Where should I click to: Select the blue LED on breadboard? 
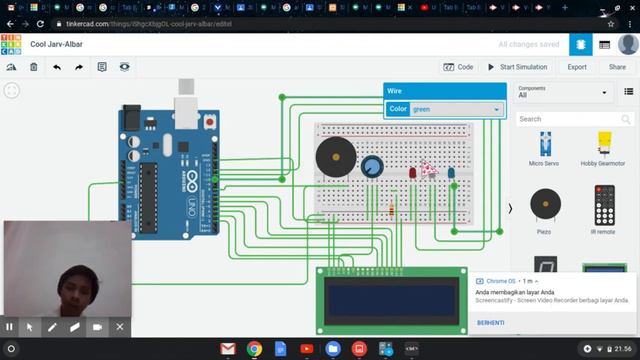451,173
